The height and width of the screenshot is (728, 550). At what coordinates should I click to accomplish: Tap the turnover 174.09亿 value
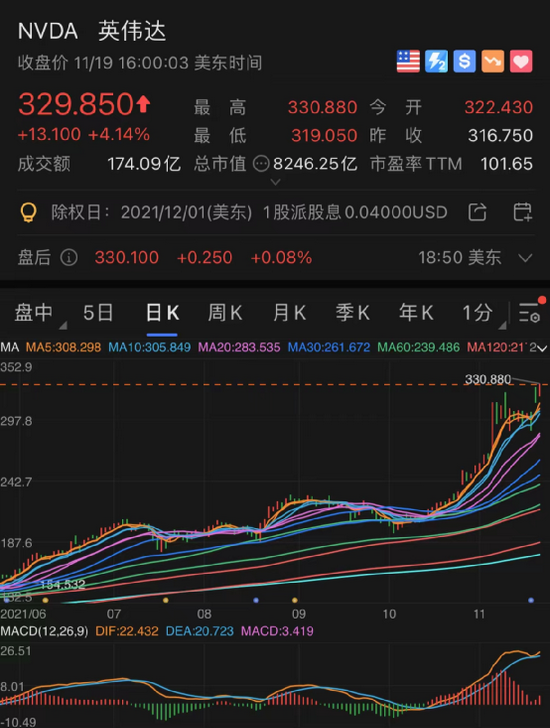144,164
